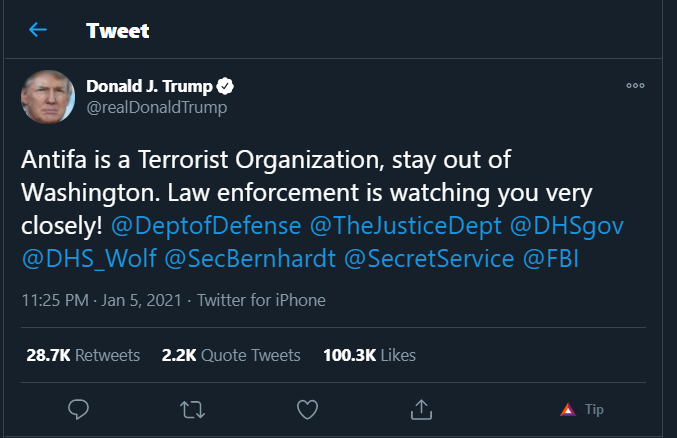This screenshot has height=438, width=677.
Task: Like the tweet with heart icon
Action: click(307, 409)
